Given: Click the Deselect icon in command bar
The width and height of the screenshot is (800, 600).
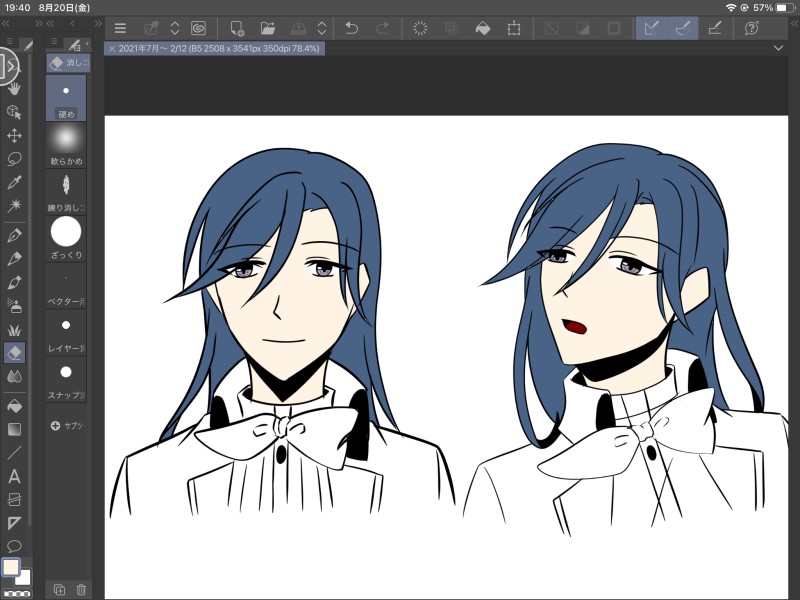Looking at the screenshot, I should tap(552, 28).
